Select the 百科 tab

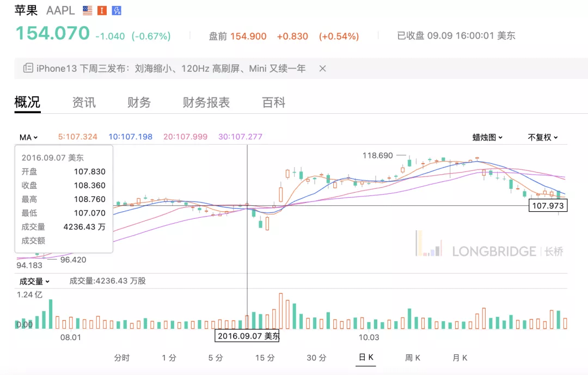274,102
